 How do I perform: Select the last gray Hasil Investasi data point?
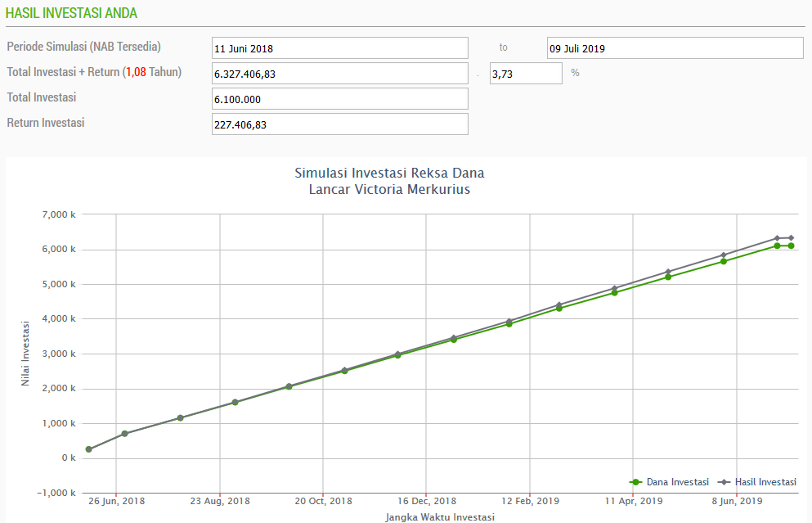(x=791, y=237)
